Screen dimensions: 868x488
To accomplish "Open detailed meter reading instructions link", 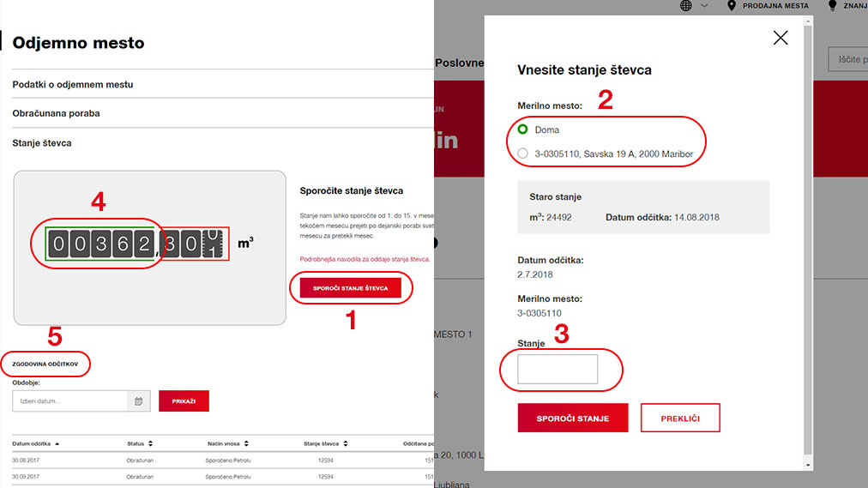I will pos(365,258).
